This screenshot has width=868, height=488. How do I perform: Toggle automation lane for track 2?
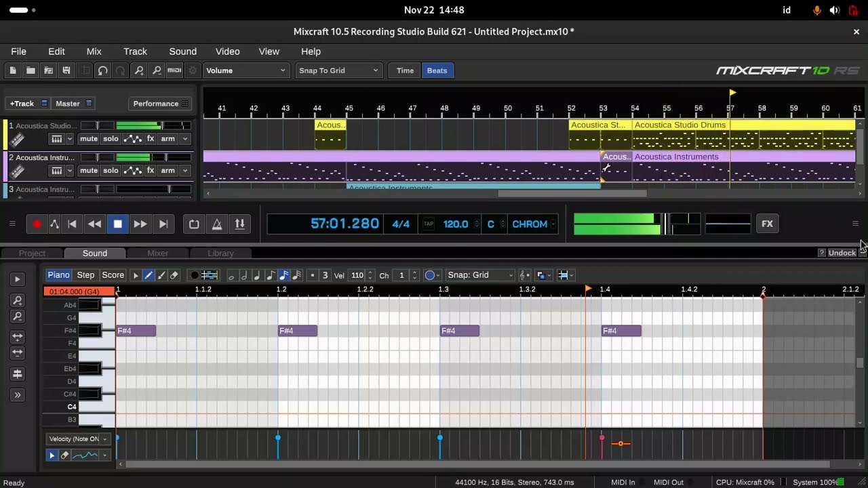[133, 171]
